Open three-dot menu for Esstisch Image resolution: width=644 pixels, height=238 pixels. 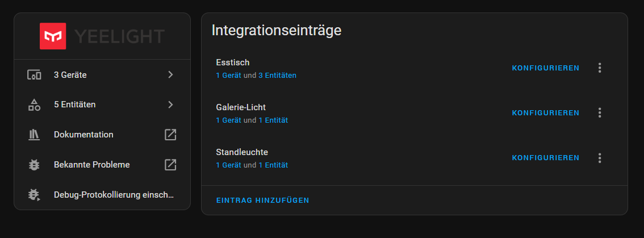coord(600,68)
